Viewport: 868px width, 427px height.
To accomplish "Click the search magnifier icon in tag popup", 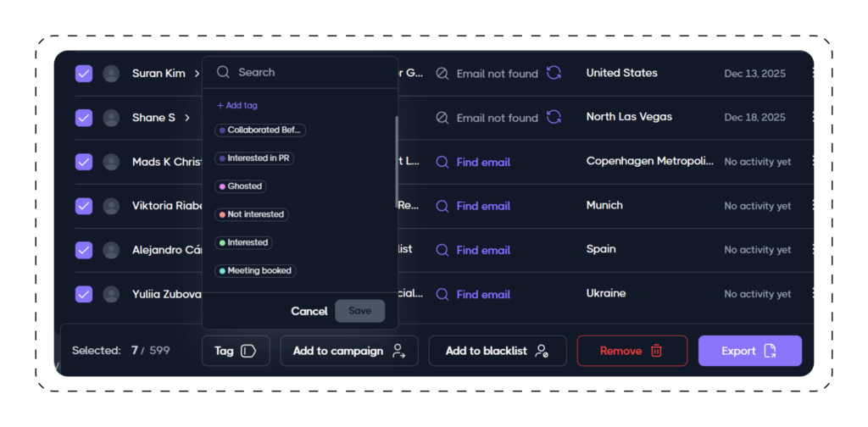I will [x=223, y=72].
